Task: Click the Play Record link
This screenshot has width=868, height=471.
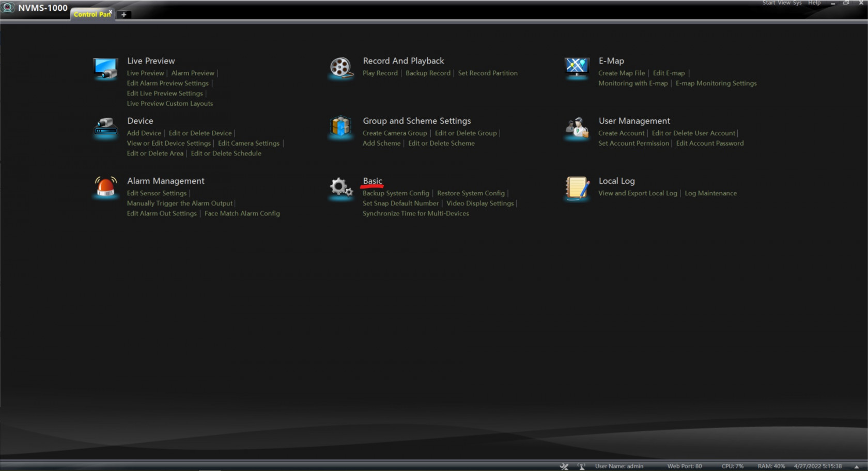Action: pyautogui.click(x=380, y=73)
